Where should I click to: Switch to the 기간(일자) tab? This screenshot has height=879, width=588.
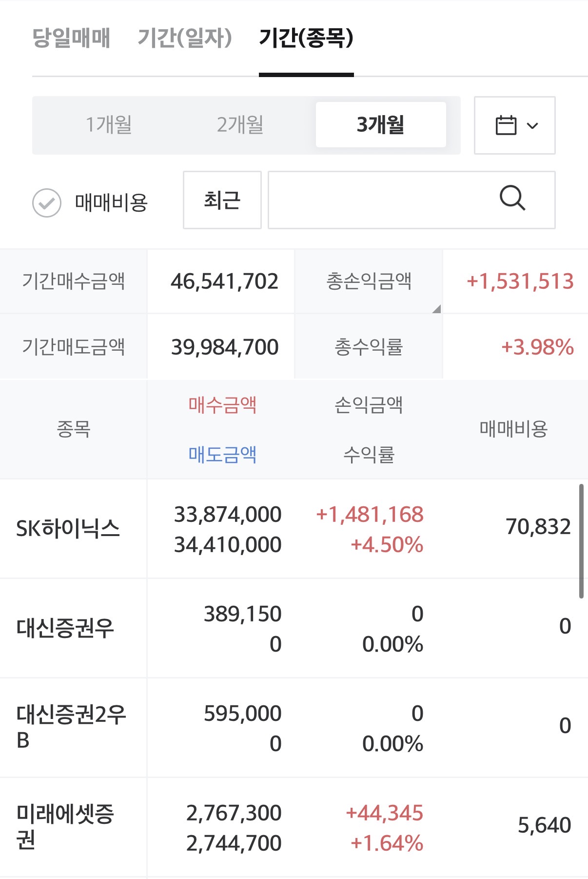[x=184, y=38]
